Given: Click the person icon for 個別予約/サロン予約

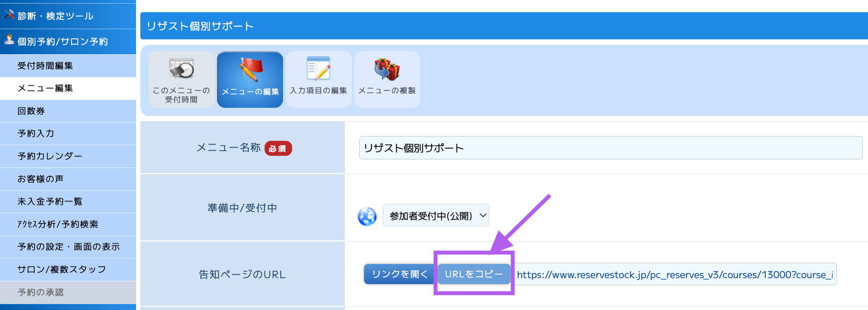Looking at the screenshot, I should pos(9,40).
